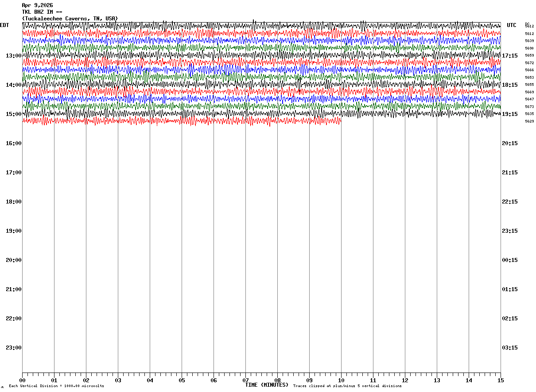Click the Tuckaleechee Caverns, TN, USA location label
The width and height of the screenshot is (536, 392).
tap(70, 19)
